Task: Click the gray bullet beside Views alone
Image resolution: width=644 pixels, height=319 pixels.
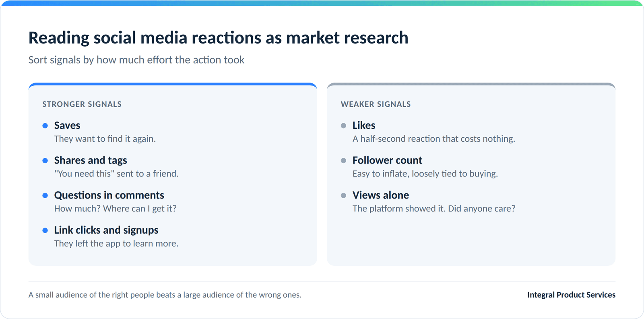Action: (343, 195)
